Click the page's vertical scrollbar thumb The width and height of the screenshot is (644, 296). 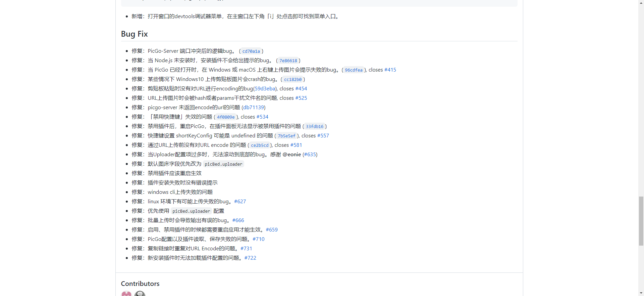point(641,221)
